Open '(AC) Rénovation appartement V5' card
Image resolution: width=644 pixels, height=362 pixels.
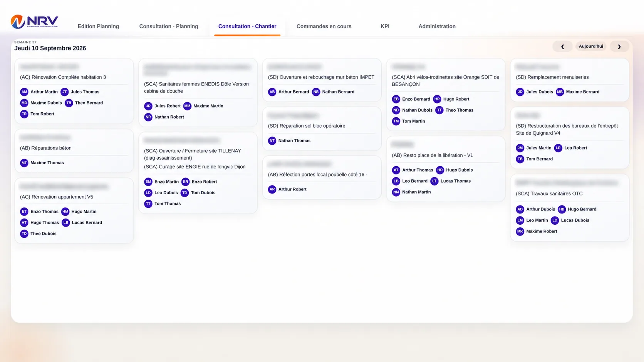74,211
